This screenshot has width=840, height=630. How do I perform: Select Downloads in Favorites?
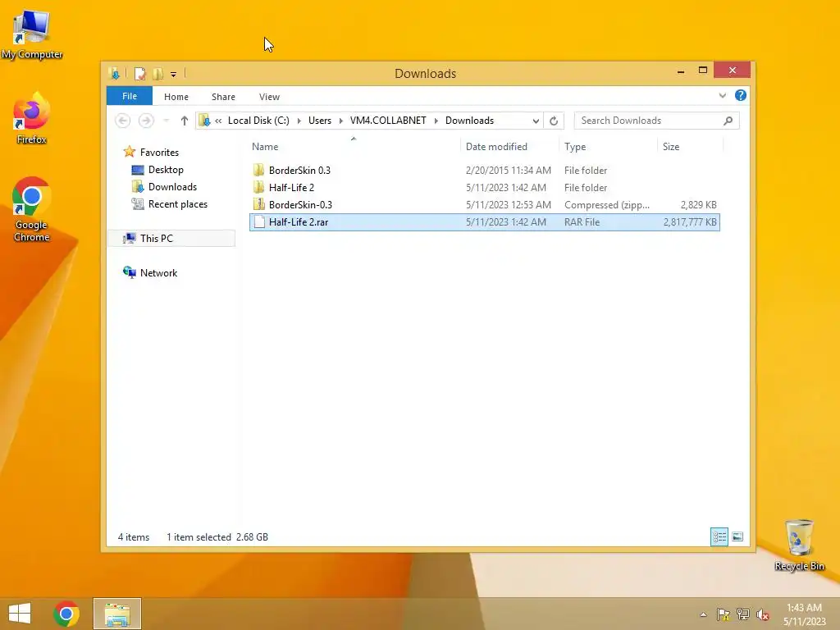tap(172, 187)
